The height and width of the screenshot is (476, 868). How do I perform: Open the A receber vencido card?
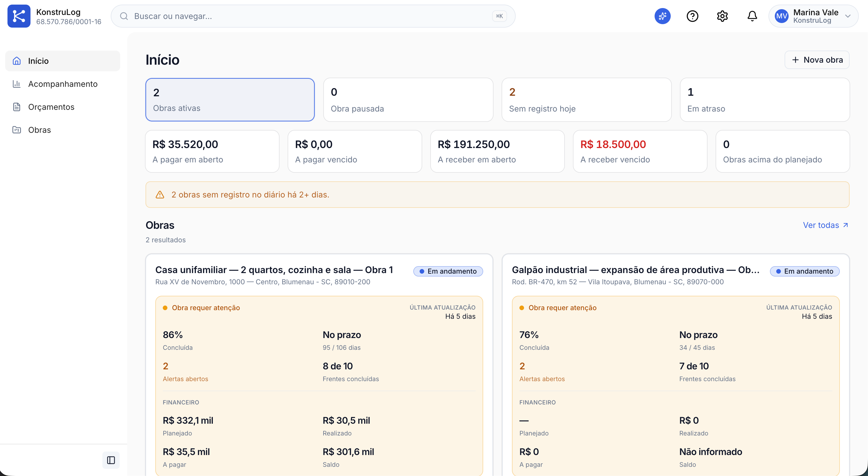coord(640,151)
